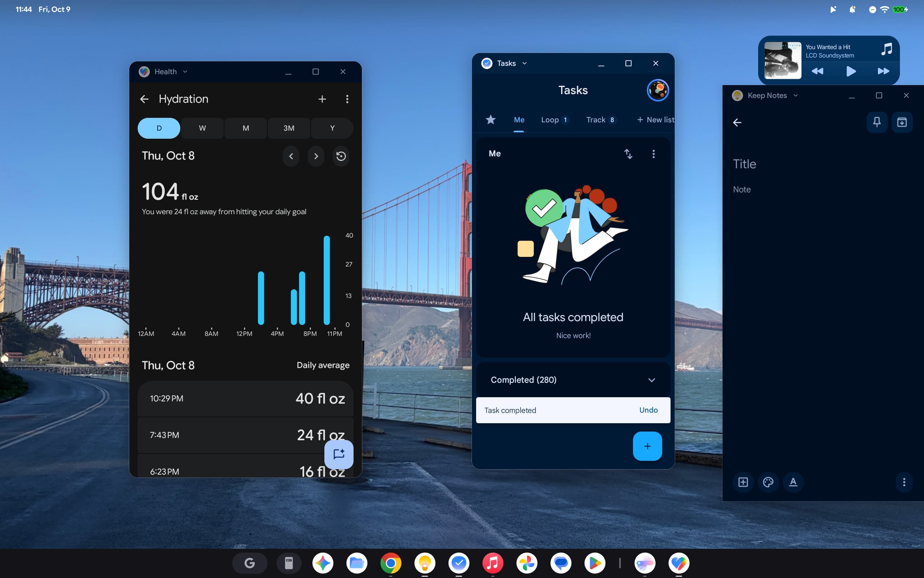The height and width of the screenshot is (578, 924).
Task: Click the Title field in Keep Notes
Action: [x=744, y=164]
